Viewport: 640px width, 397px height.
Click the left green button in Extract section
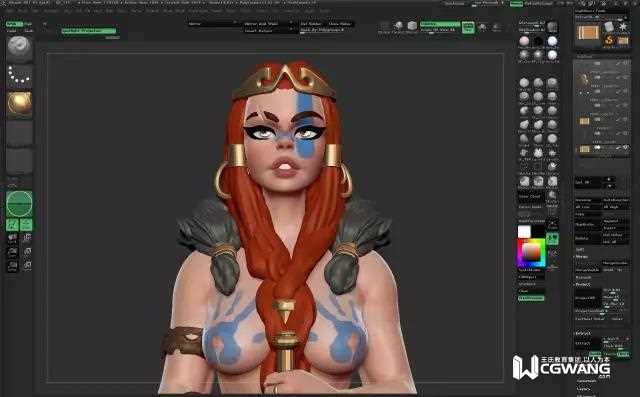[595, 354]
